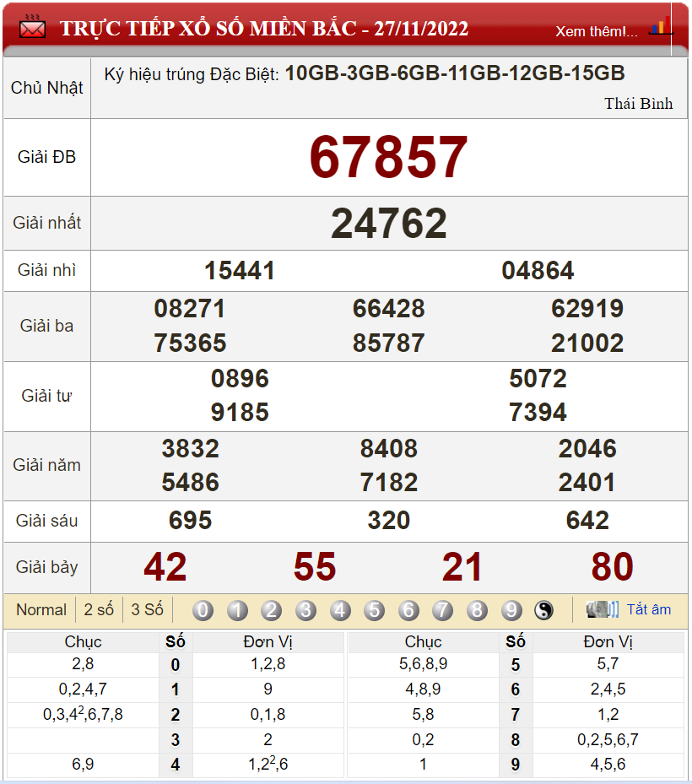This screenshot has height=784, width=692.
Task: Select the number 0 ball filter
Action: pyautogui.click(x=203, y=610)
